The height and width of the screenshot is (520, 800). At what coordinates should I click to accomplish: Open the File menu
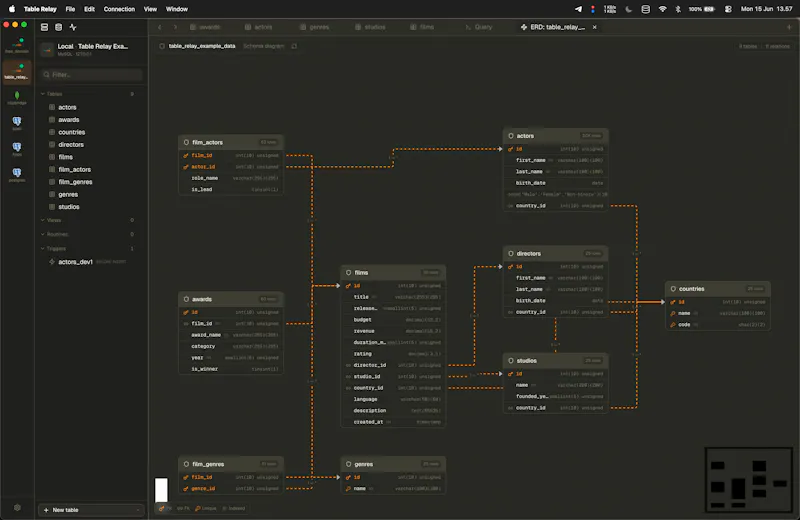70,9
